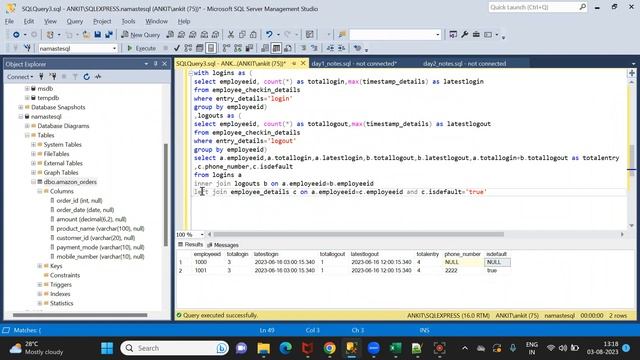640x360 pixels.
Task: Open the Window menu
Action: coord(156,21)
